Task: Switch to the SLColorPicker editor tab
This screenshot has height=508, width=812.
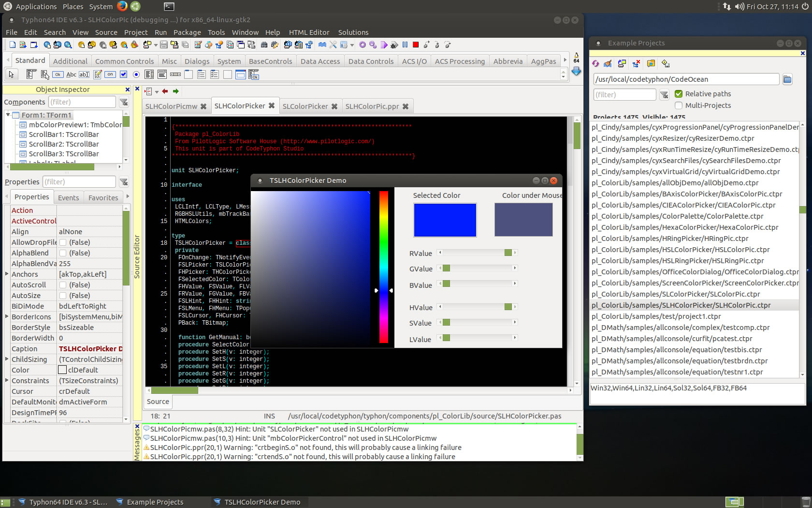Action: (x=310, y=106)
